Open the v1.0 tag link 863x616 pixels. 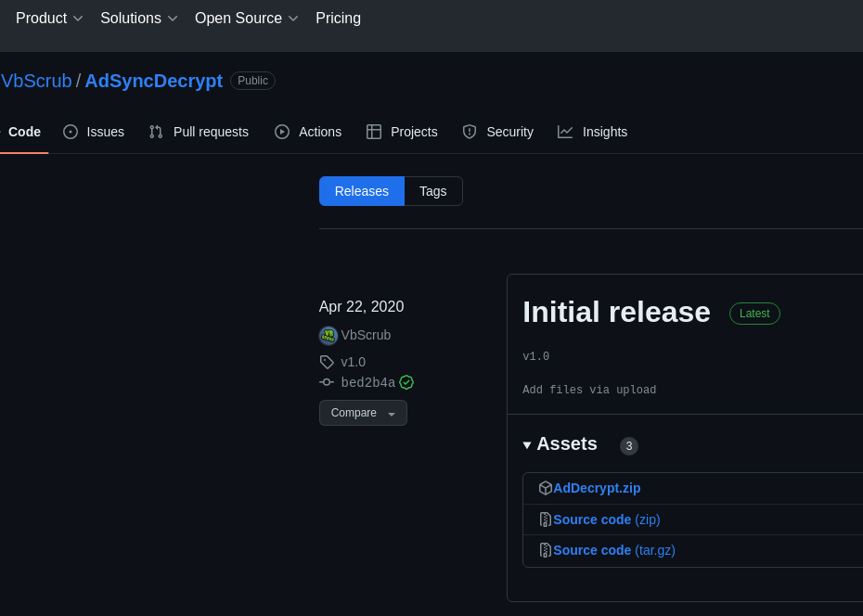click(354, 362)
